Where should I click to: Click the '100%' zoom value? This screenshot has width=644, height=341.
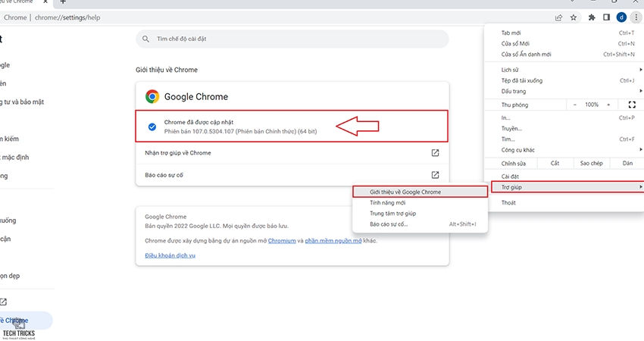(592, 105)
